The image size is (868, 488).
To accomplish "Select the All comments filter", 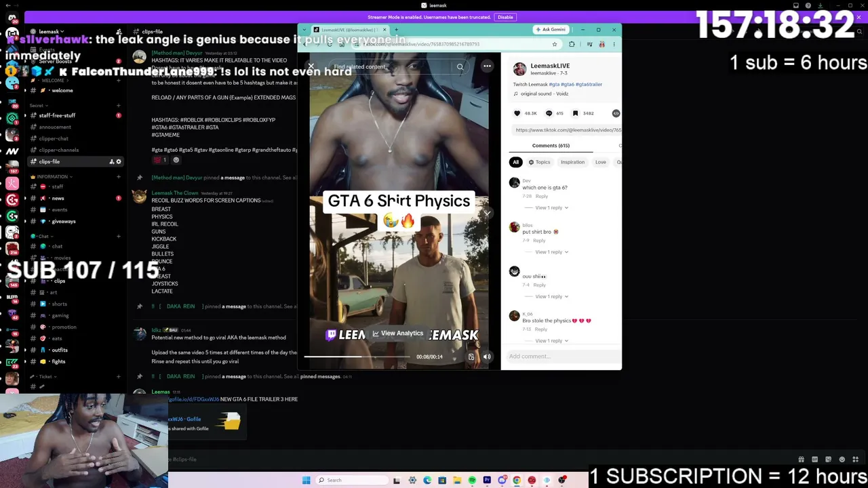I will [515, 162].
